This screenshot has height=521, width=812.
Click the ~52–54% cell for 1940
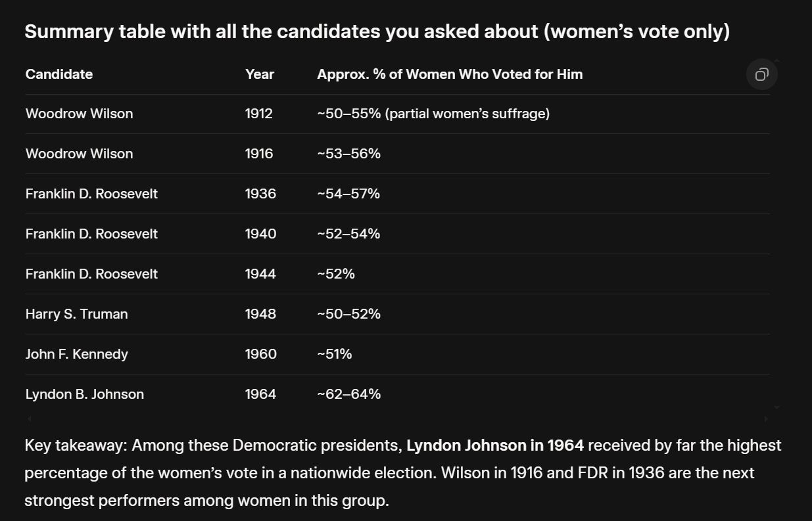point(348,234)
